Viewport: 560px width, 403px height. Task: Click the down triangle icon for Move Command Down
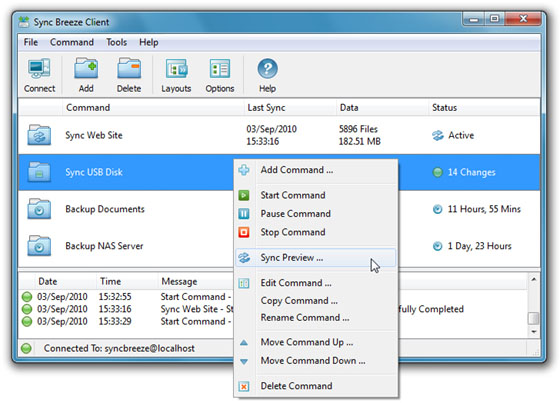[x=244, y=362]
